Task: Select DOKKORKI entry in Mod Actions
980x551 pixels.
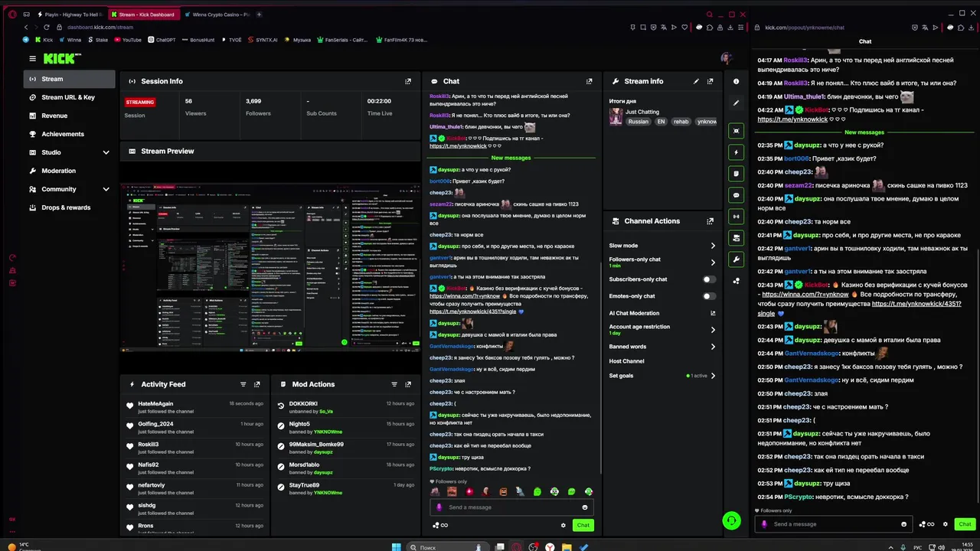Action: (346, 407)
